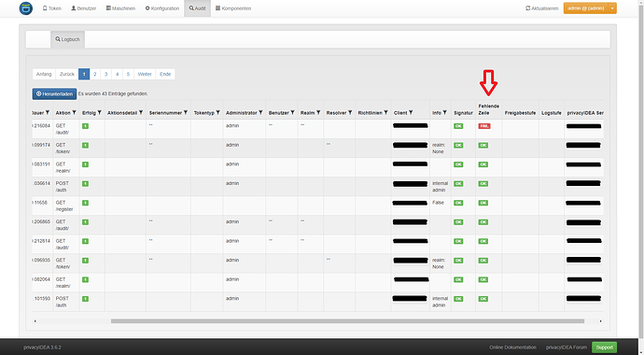
Task: Filter the Dauer column
Action: click(x=48, y=113)
